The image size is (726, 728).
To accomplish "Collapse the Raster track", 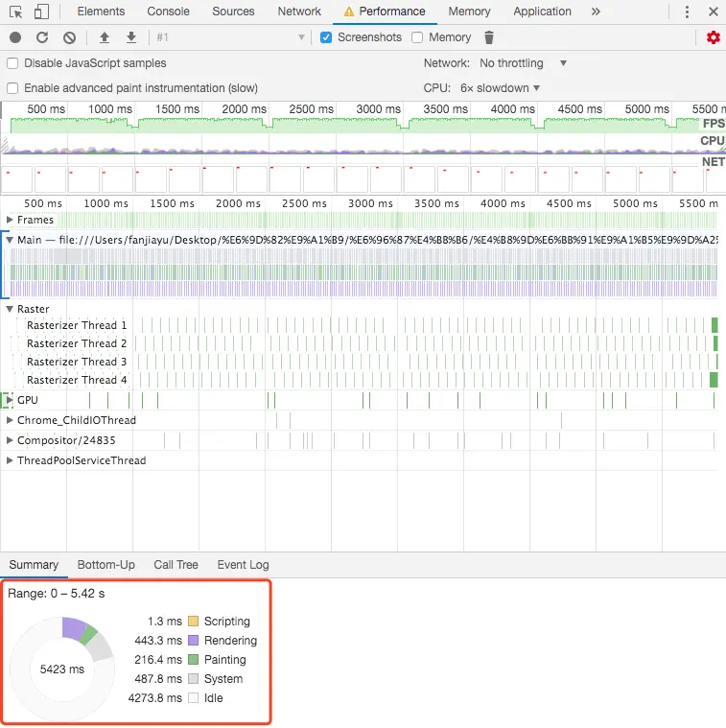I will 10,309.
